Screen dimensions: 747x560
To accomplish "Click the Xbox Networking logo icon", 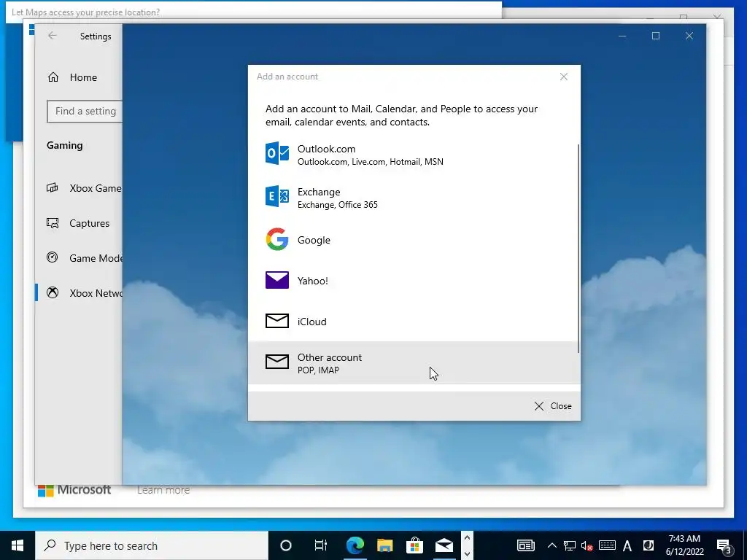I will point(53,292).
